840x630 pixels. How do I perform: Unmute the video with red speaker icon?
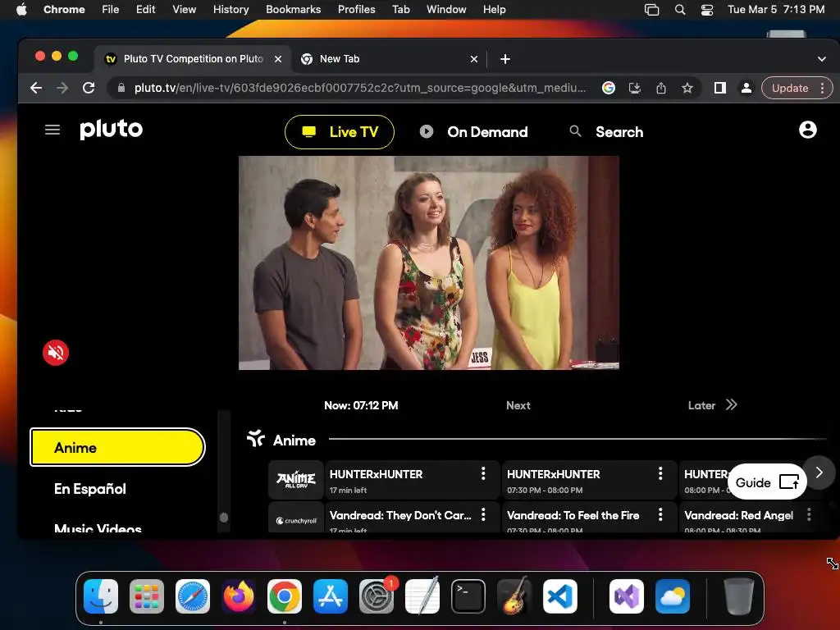(56, 353)
